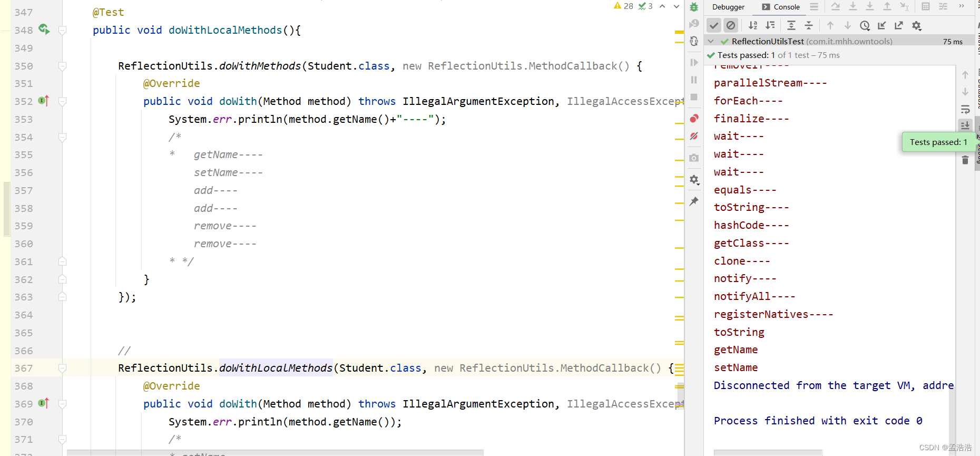Toggle Show Passed tests checkmark button

[714, 25]
